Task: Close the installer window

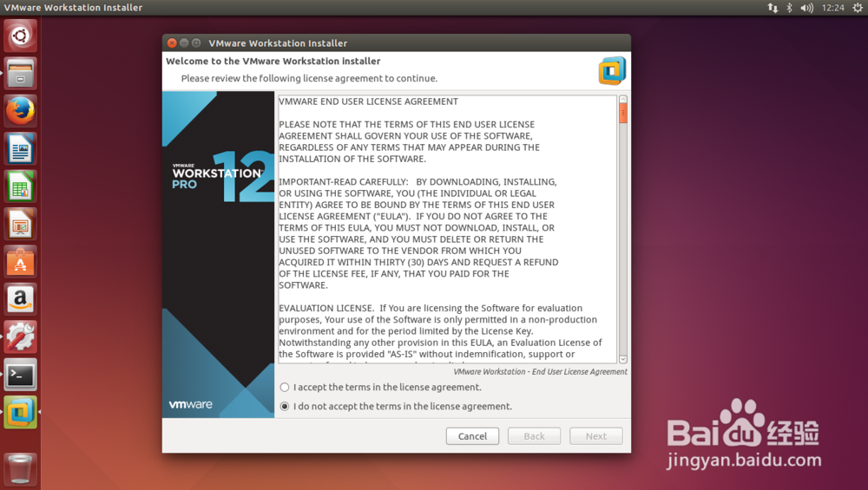Action: [172, 43]
